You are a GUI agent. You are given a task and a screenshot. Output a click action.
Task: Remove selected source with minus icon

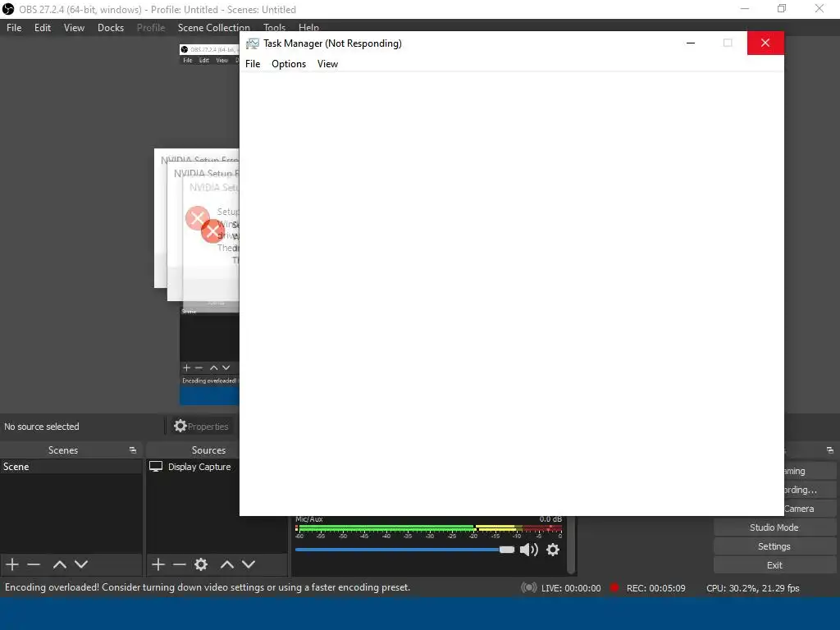coord(180,564)
